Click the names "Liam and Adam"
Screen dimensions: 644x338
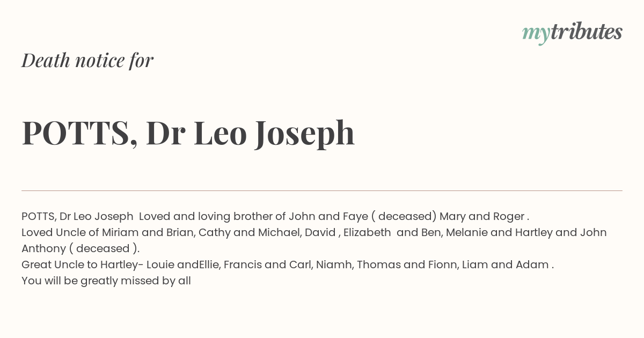[x=504, y=264]
